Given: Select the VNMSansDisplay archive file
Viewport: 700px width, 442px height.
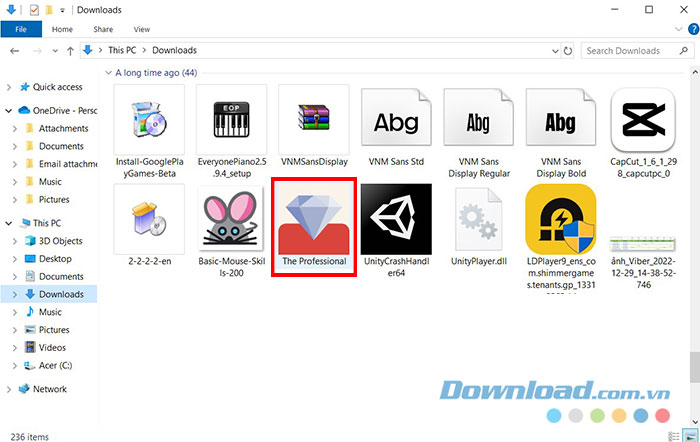Looking at the screenshot, I should (x=314, y=119).
